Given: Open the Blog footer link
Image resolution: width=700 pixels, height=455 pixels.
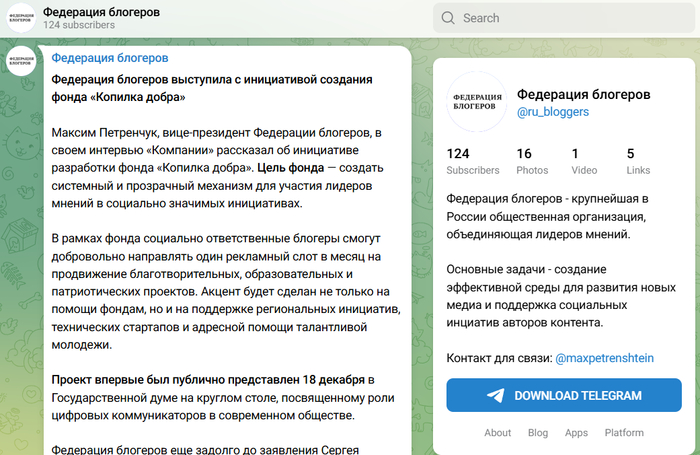Looking at the screenshot, I should tap(538, 433).
